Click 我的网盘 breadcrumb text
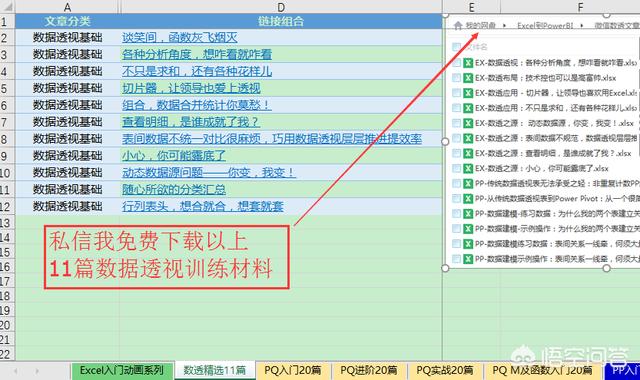Image resolution: width=640 pixels, height=380 pixels. [x=480, y=26]
